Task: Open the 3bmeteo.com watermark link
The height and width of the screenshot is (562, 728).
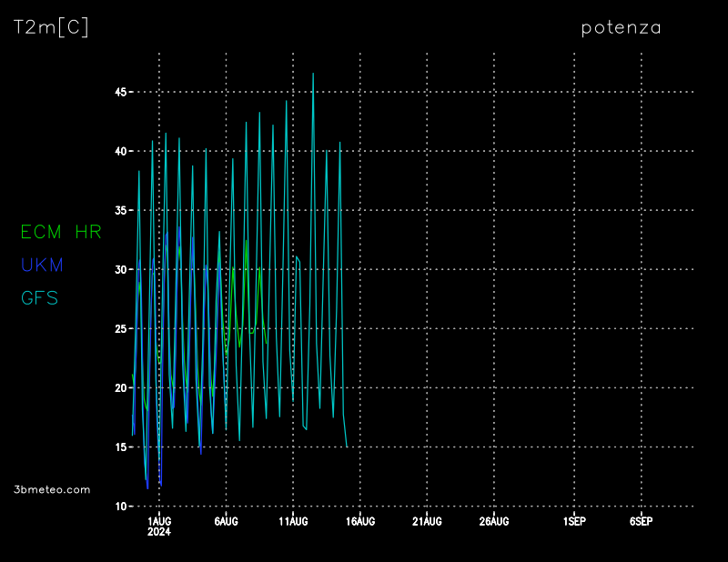Action: (x=52, y=489)
